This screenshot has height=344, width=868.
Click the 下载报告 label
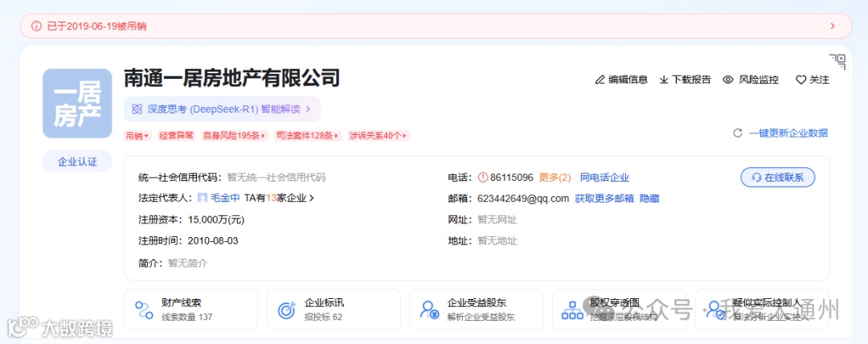pyautogui.click(x=691, y=80)
